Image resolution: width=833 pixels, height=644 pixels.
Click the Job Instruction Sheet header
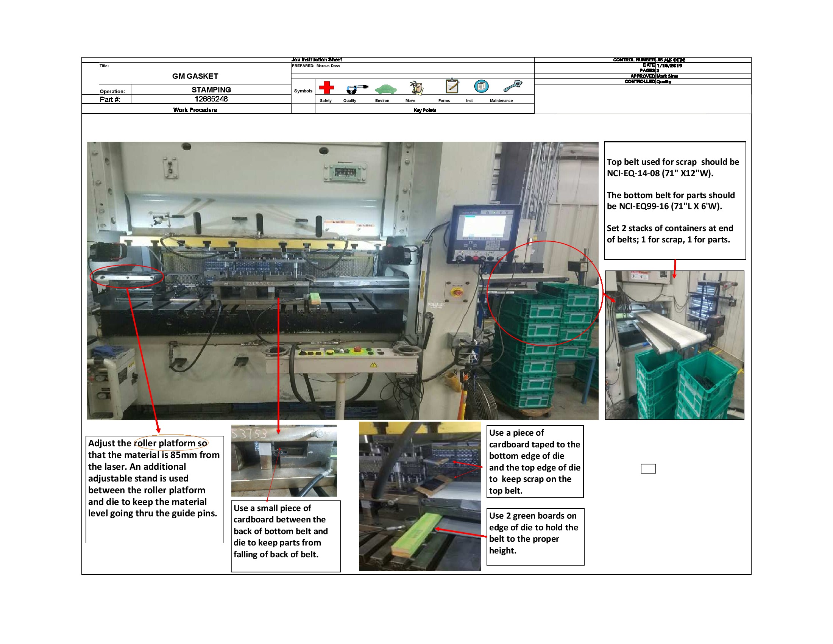pyautogui.click(x=317, y=59)
